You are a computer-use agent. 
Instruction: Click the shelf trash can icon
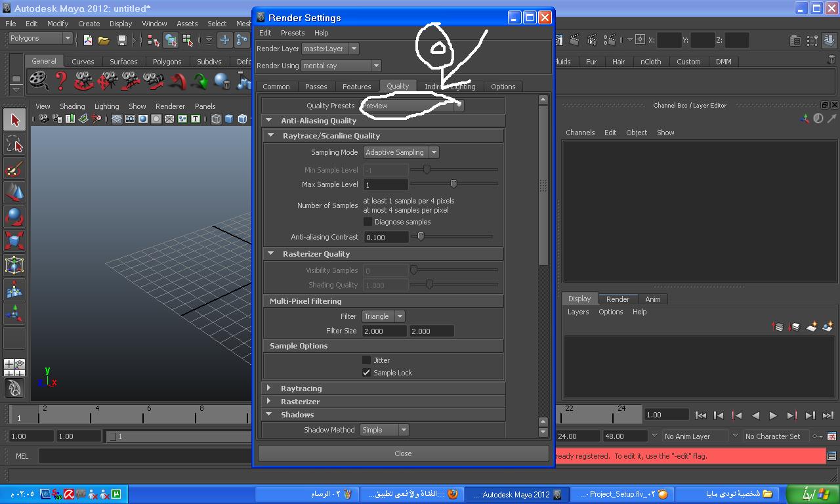click(831, 59)
